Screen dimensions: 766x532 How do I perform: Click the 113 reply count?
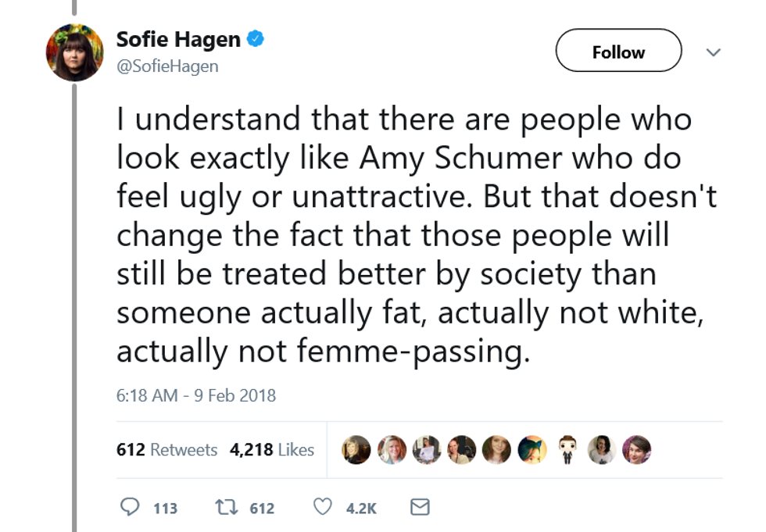[165, 509]
